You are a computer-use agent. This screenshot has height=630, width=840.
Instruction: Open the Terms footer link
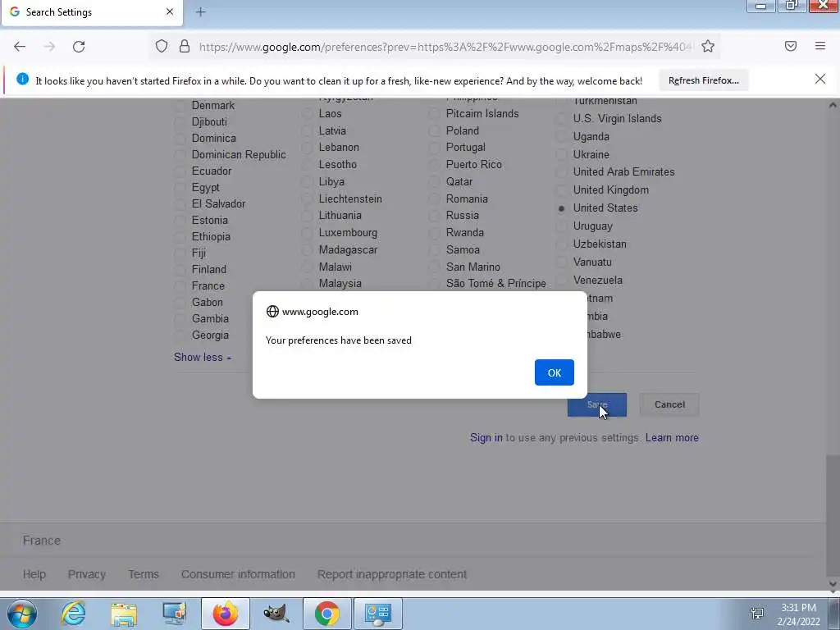(x=143, y=574)
